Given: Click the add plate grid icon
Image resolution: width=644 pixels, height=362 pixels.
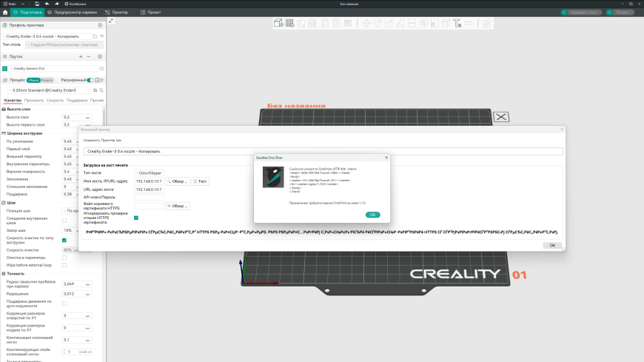Looking at the screenshot, I should tap(290, 24).
